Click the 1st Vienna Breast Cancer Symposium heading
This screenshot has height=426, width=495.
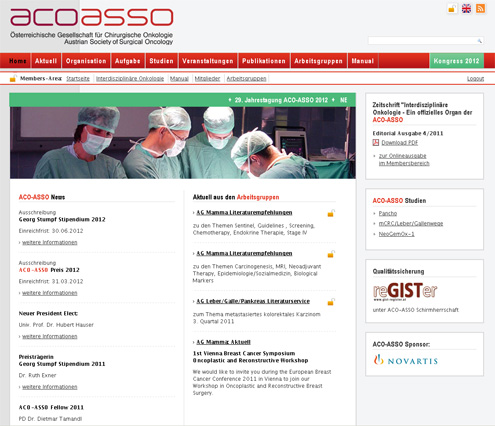(x=244, y=353)
